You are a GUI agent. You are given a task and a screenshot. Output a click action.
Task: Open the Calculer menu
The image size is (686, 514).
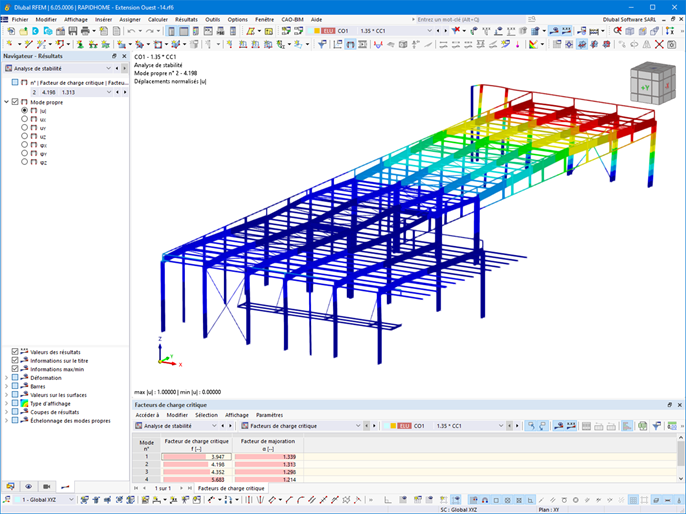[x=158, y=20]
